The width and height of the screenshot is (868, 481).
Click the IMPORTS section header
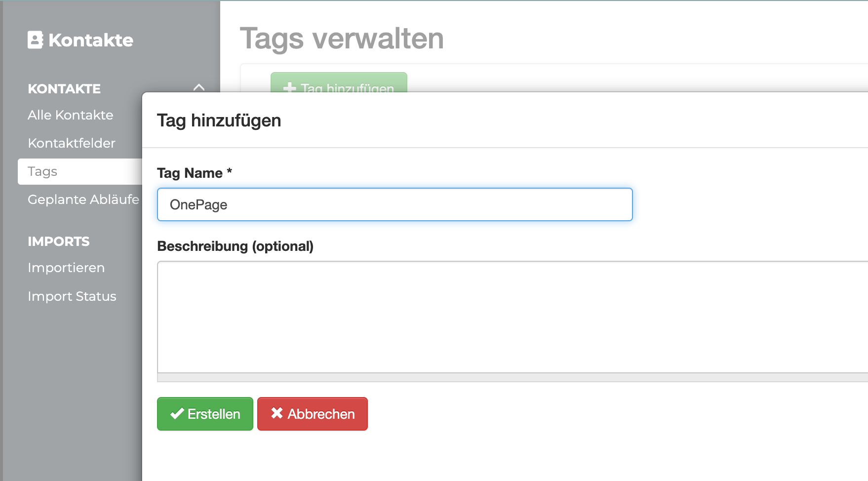pyautogui.click(x=59, y=241)
